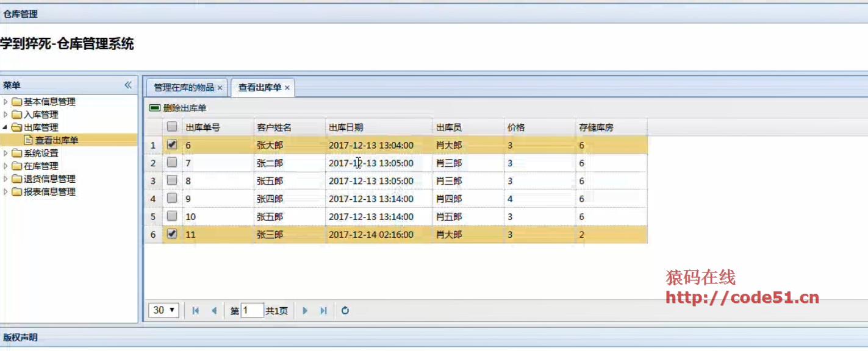The width and height of the screenshot is (868, 351).
Task: Expand the 基本信息管理 tree folder
Action: pyautogui.click(x=6, y=102)
